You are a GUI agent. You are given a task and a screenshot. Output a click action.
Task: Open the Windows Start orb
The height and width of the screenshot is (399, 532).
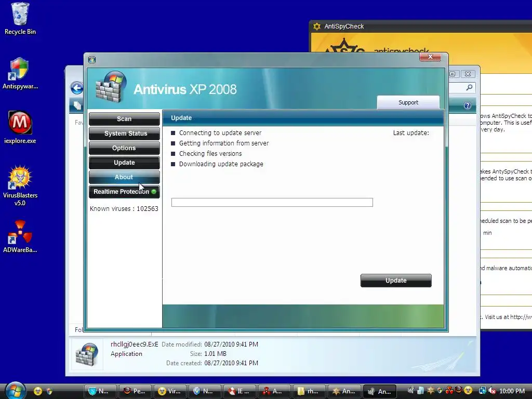pyautogui.click(x=16, y=391)
